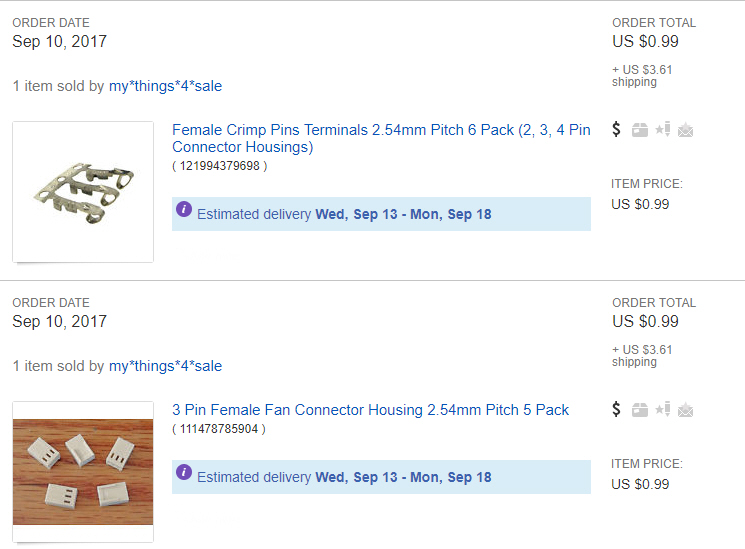The height and width of the screenshot is (549, 745).
Task: Open 3 Pin Female Fan Connector Housing listing
Action: click(x=371, y=410)
